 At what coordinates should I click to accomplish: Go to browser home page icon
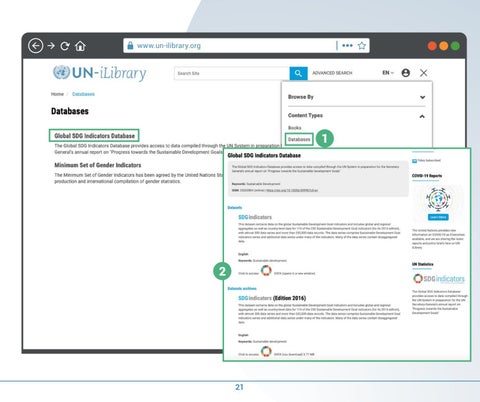pyautogui.click(x=80, y=46)
